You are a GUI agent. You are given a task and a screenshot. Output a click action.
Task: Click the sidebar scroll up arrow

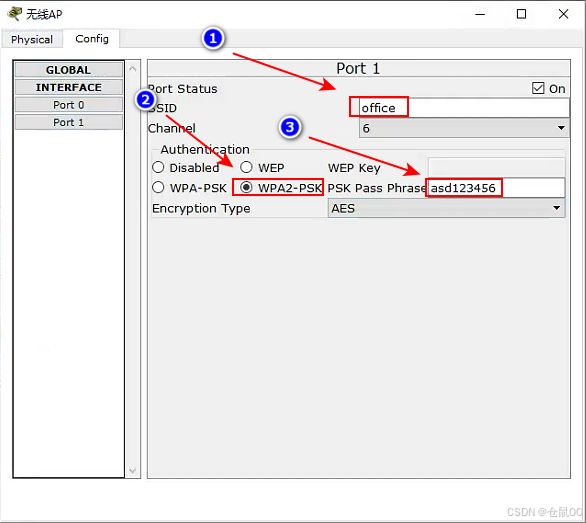tap(133, 68)
